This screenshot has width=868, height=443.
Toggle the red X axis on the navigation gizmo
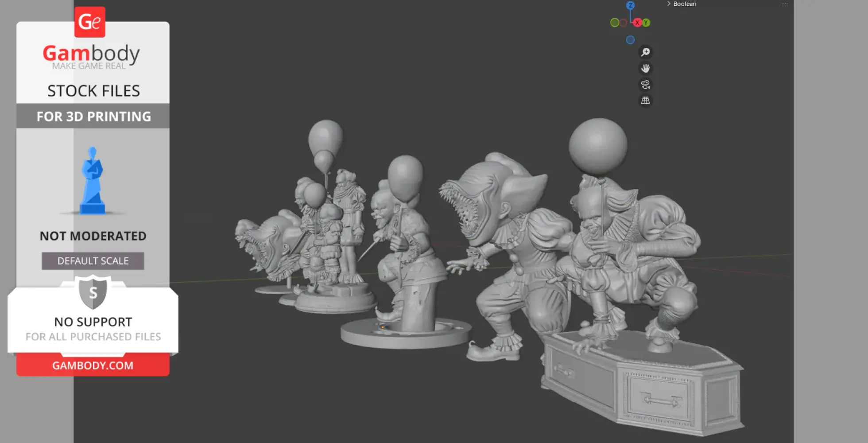pyautogui.click(x=638, y=23)
